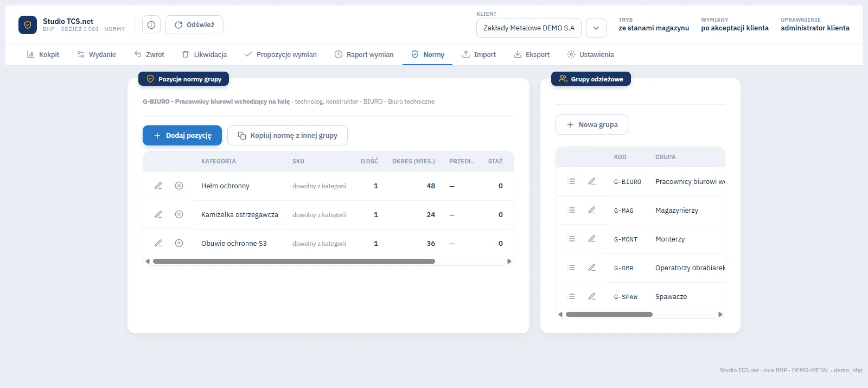Click right scroll arrow under groups table
Viewport: 868px width, 388px height.
[720, 314]
